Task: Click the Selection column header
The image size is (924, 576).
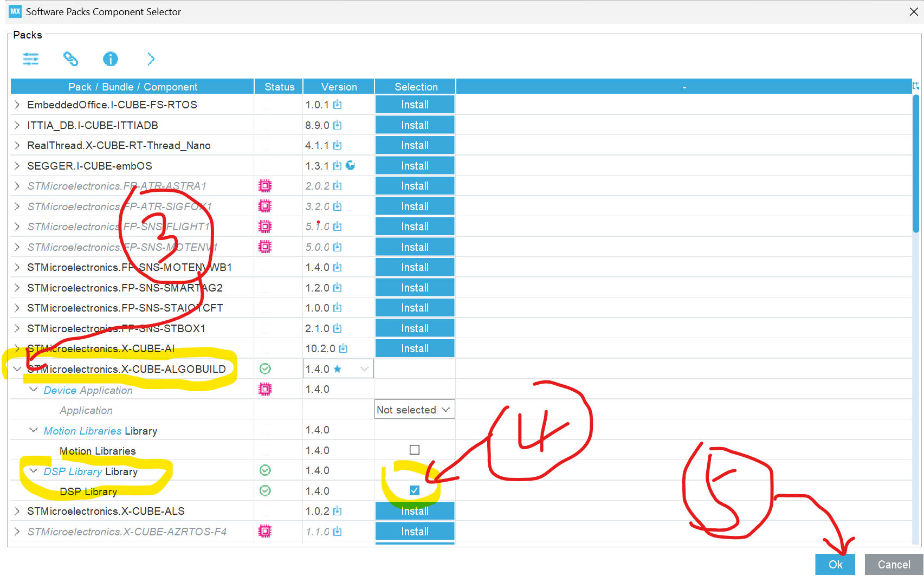Action: tap(416, 87)
